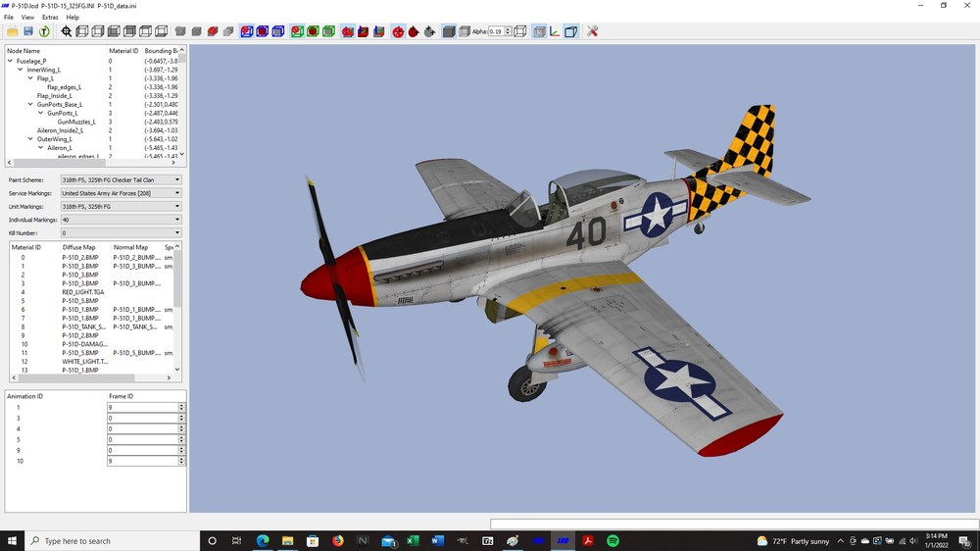Open the Help menu
980x551 pixels.
coord(73,18)
